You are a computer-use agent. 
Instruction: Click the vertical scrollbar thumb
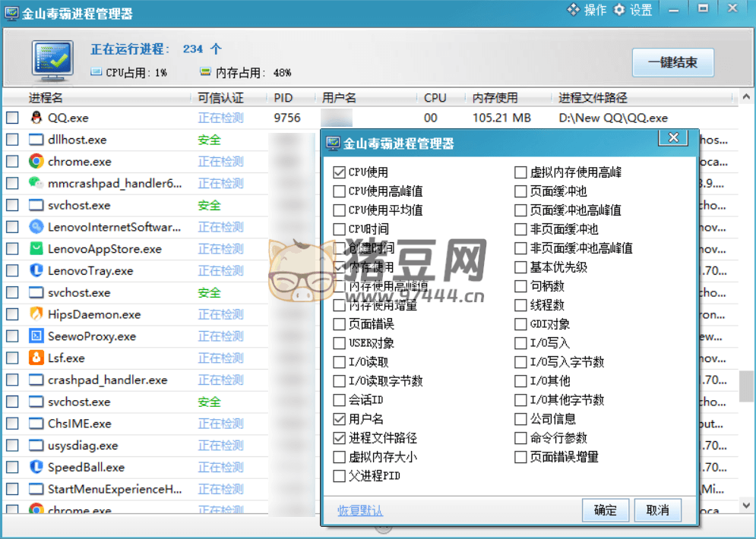tap(746, 386)
